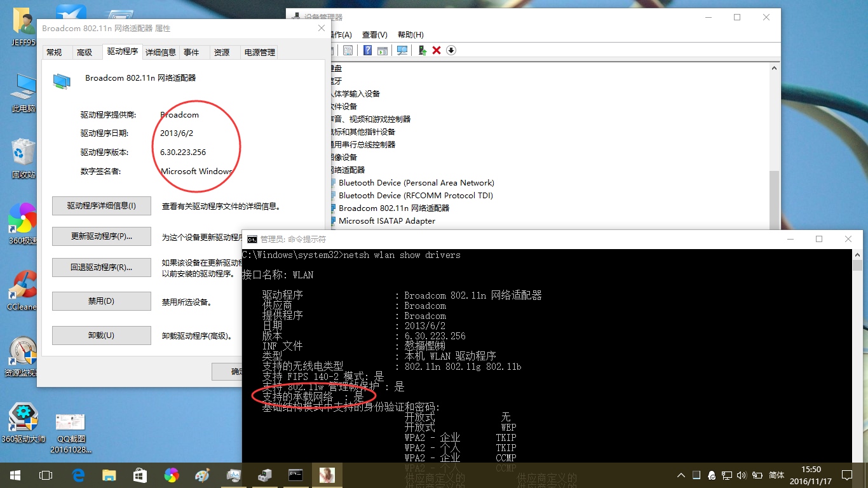
Task: Open the 此电脑 desktop icon
Action: 24,93
